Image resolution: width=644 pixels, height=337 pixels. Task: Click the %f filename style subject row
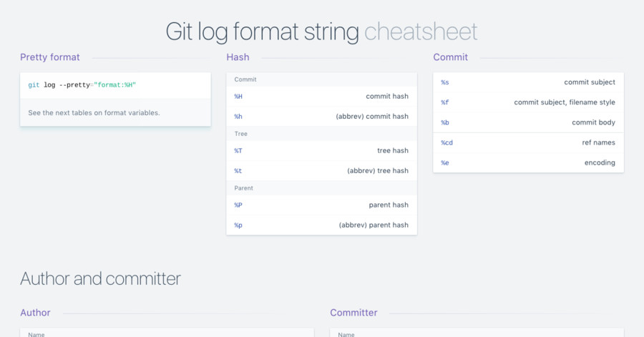(528, 102)
